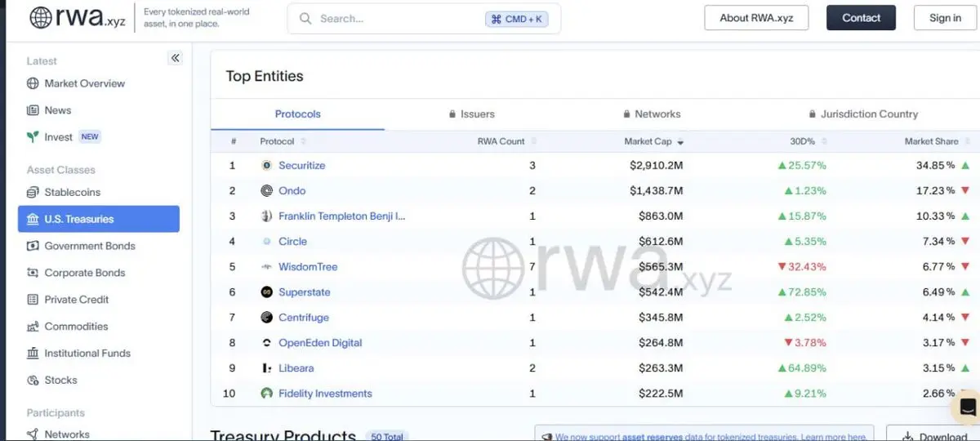Click the About RWA.xyz button

[x=756, y=18]
